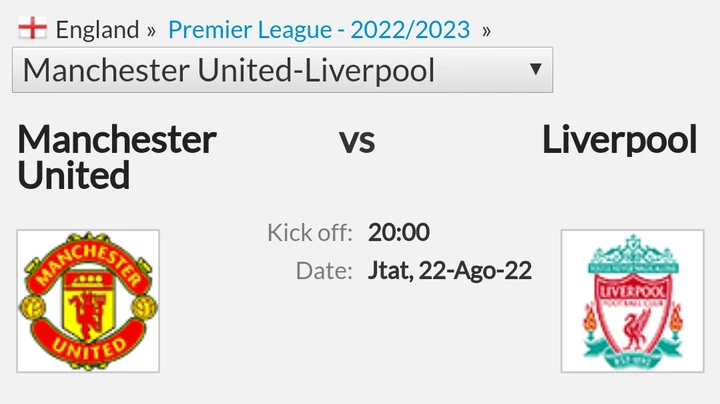Click the green flame on Liverpool crest
The width and height of the screenshot is (720, 404).
click(591, 321)
